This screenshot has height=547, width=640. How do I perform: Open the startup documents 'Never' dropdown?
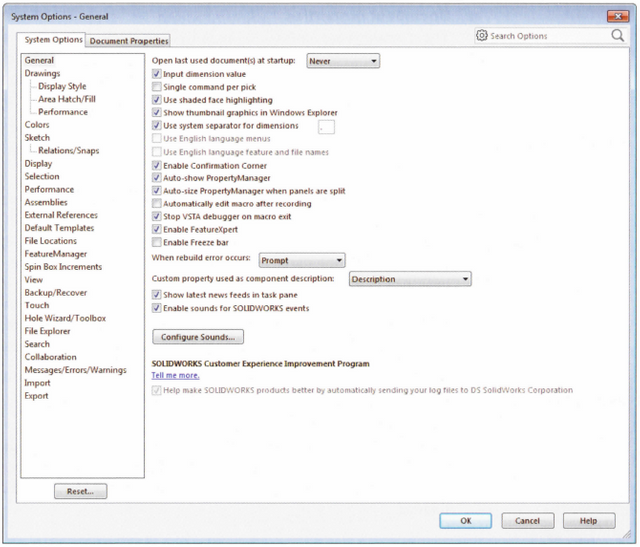click(343, 61)
